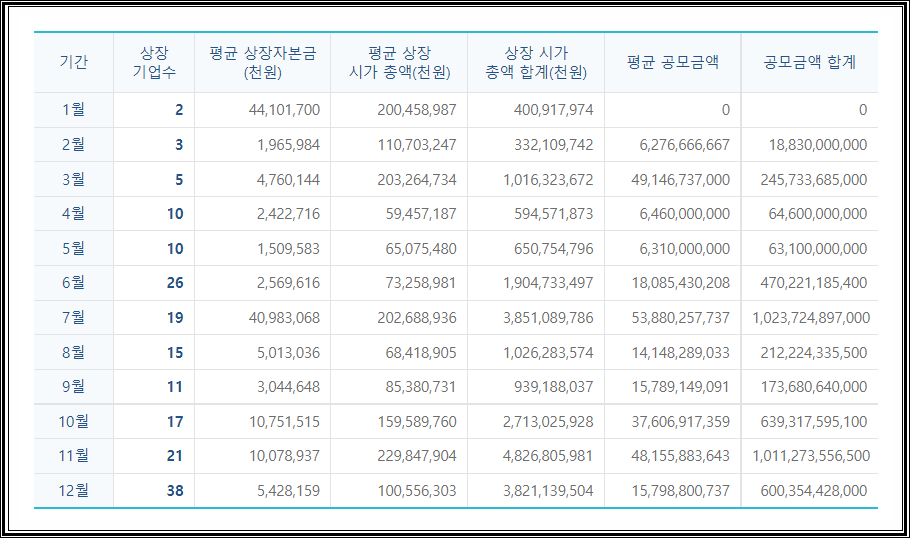Screen dimensions: 910x538
Task: Select the 5월 row label
Action: point(74,248)
